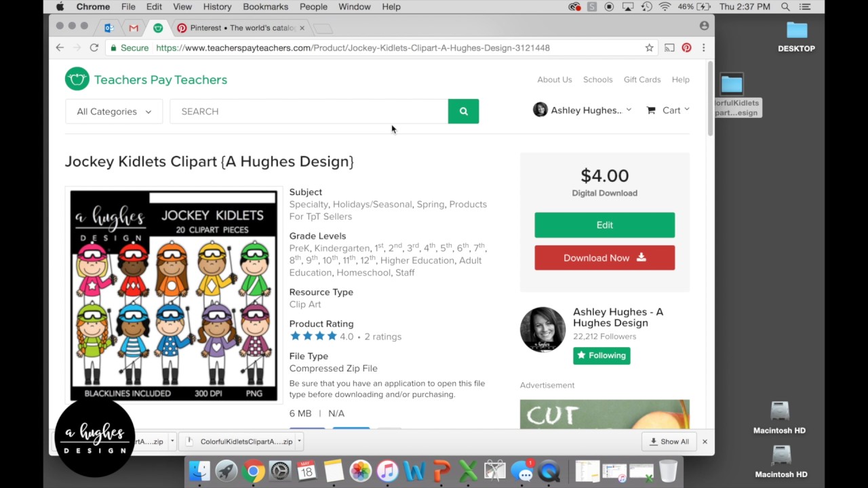Open Notes app in the dock

tap(333, 470)
